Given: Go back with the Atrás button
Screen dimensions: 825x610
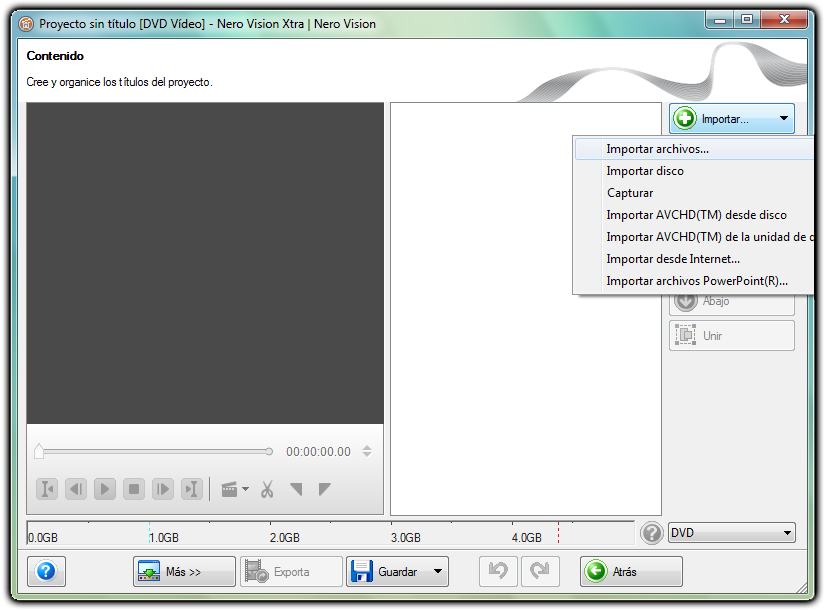Looking at the screenshot, I should [631, 571].
